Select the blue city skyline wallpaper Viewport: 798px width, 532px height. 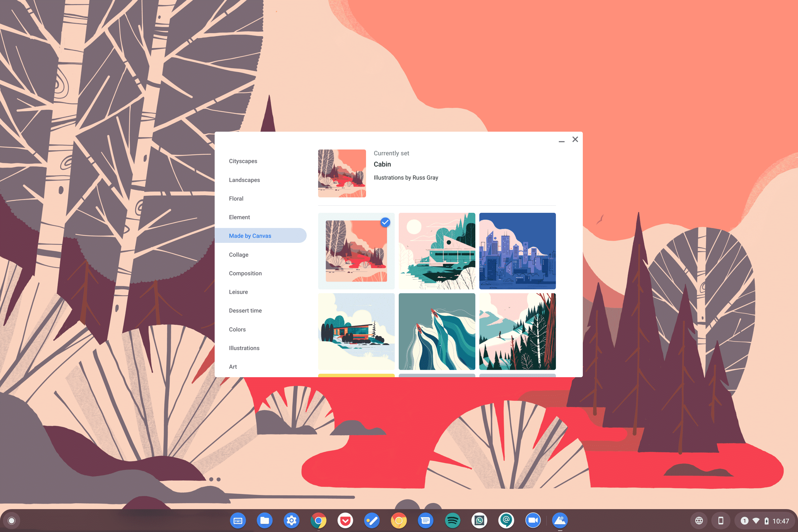(517, 251)
